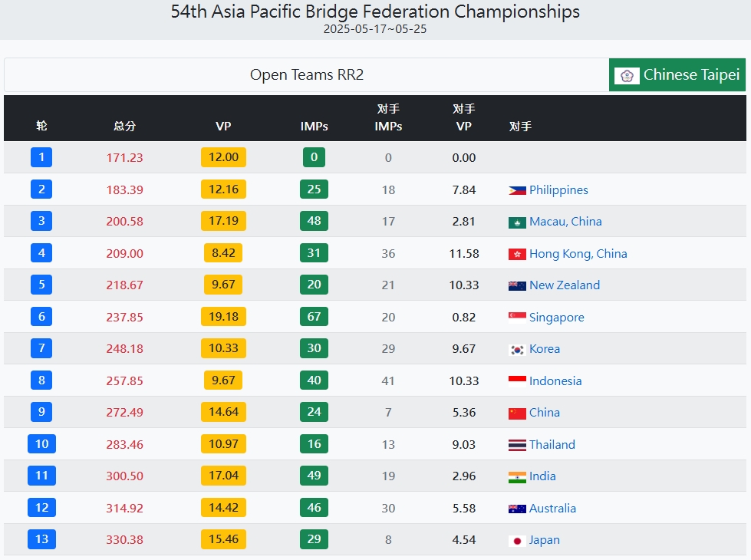The width and height of the screenshot is (751, 560).
Task: Click the total score 330.38
Action: pos(124,540)
